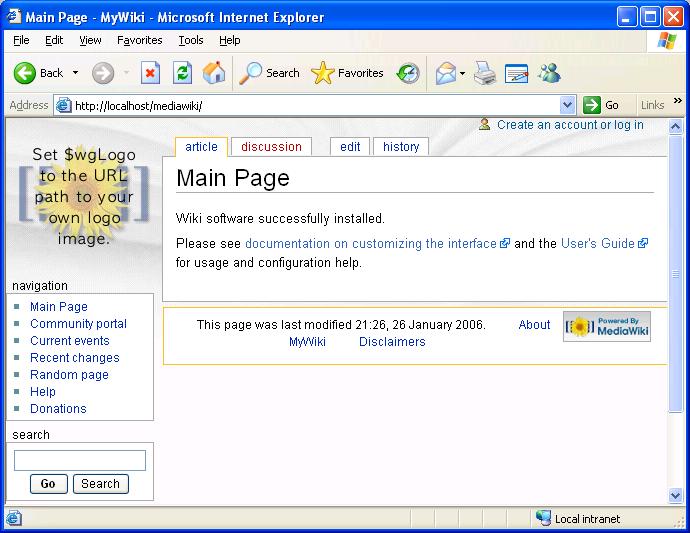Open the address bar dropdown arrow
Image resolution: width=690 pixels, height=533 pixels.
567,105
